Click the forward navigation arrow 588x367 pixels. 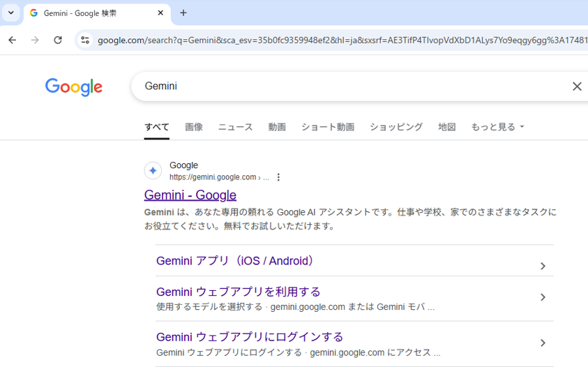(x=35, y=40)
